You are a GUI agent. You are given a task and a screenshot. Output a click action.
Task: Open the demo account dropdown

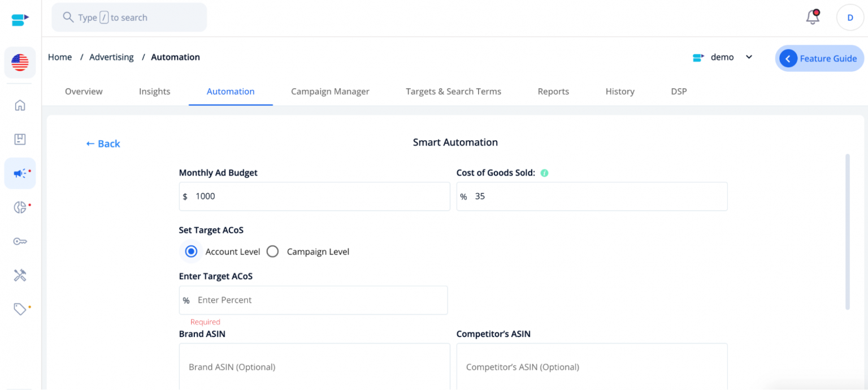[x=749, y=57]
